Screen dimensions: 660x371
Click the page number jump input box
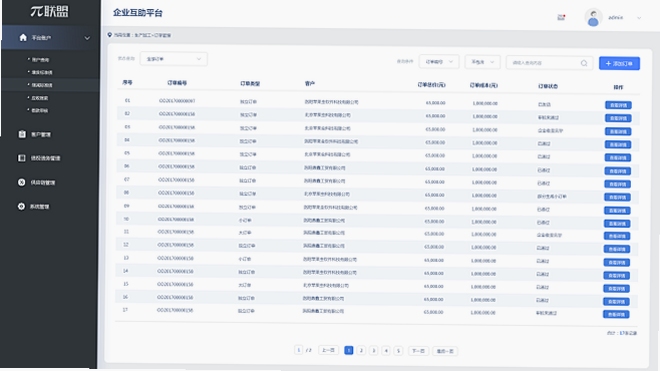coord(298,350)
